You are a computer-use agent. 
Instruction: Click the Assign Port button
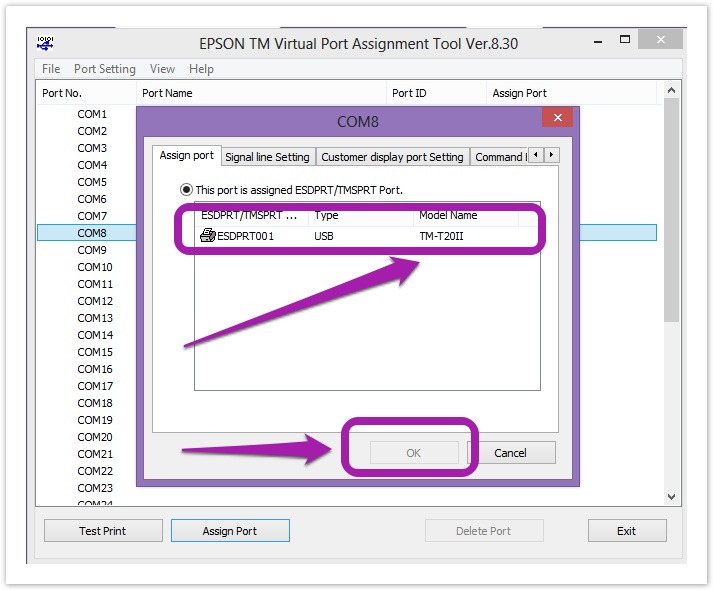coord(230,531)
